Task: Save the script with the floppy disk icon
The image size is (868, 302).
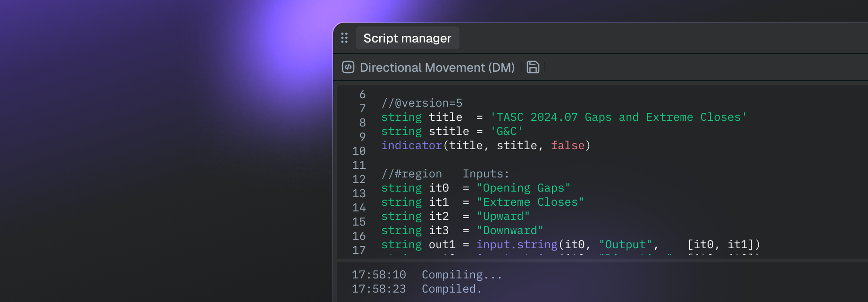Action: coord(533,67)
